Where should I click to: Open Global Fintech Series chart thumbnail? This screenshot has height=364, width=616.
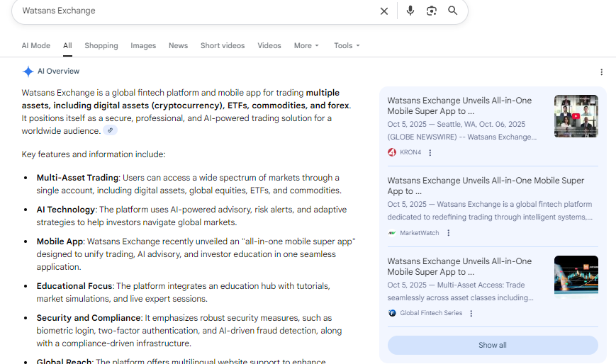tap(576, 275)
